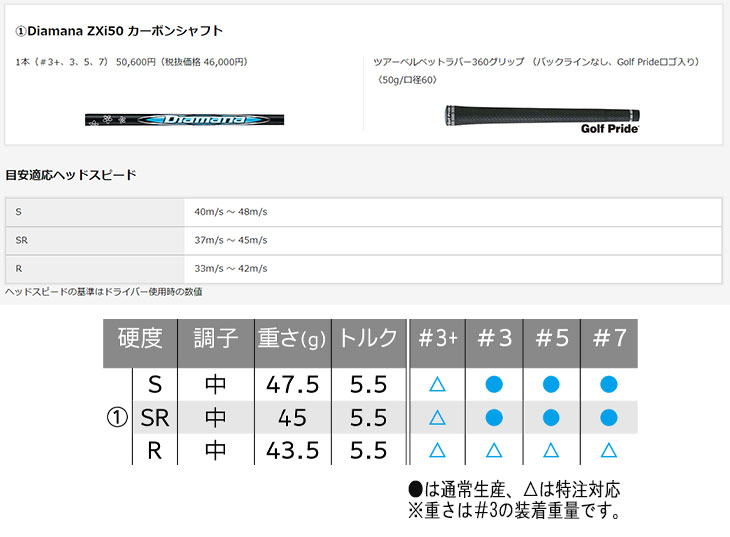Click the Tour Velvet Rubber 360 grip description
This screenshot has height=537, width=730.
point(536,62)
